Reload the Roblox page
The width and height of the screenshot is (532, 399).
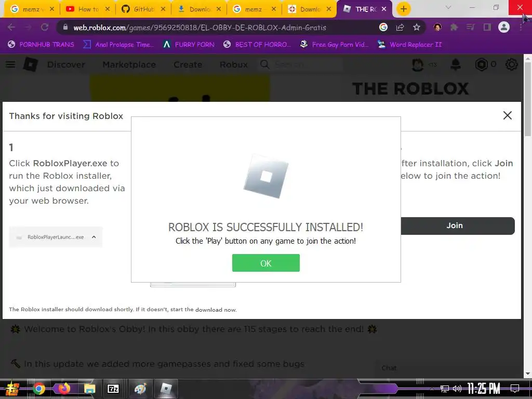(x=45, y=27)
